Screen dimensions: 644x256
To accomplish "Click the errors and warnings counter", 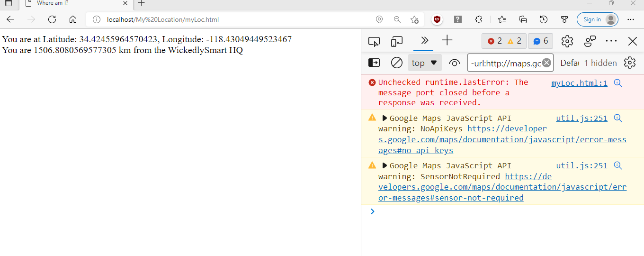I will [x=504, y=41].
